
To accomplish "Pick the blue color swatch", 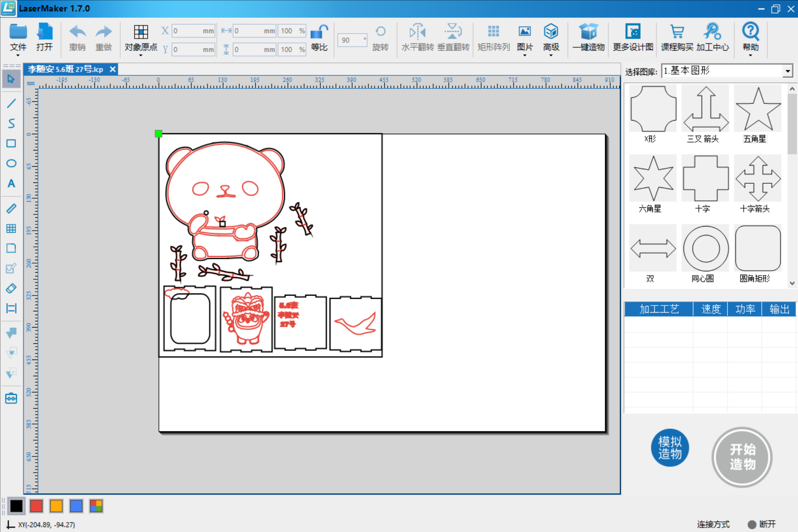I will click(x=76, y=506).
